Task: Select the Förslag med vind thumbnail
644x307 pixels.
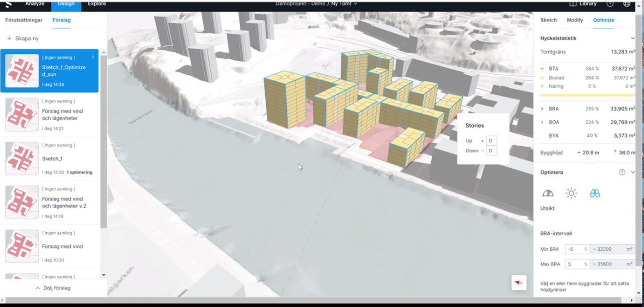Action: point(22,246)
